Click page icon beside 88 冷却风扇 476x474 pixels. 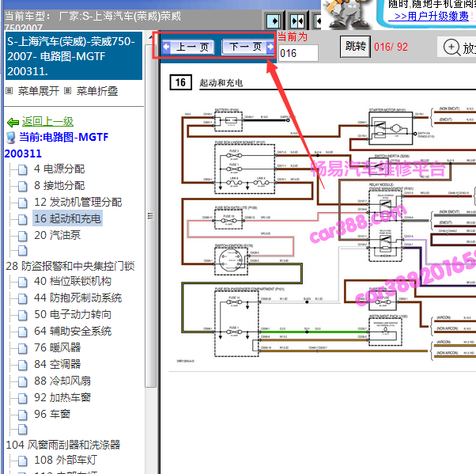coord(23,381)
